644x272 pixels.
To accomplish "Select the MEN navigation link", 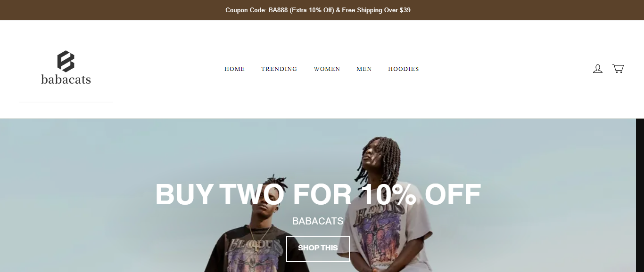I will pos(364,69).
